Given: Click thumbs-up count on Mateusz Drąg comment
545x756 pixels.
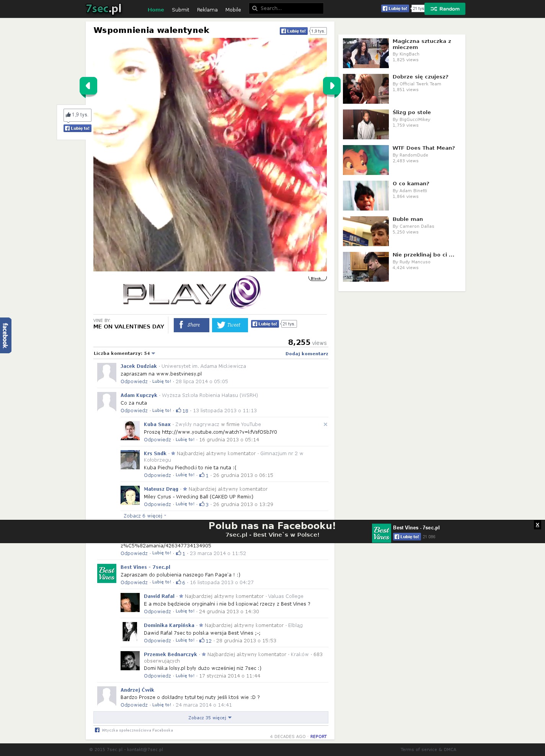Looking at the screenshot, I should tap(204, 505).
